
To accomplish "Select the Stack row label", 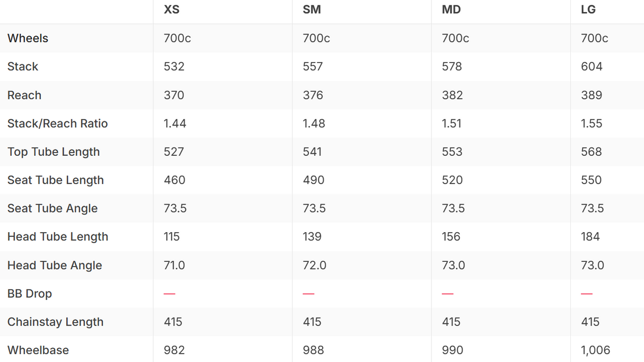I will pos(23,67).
